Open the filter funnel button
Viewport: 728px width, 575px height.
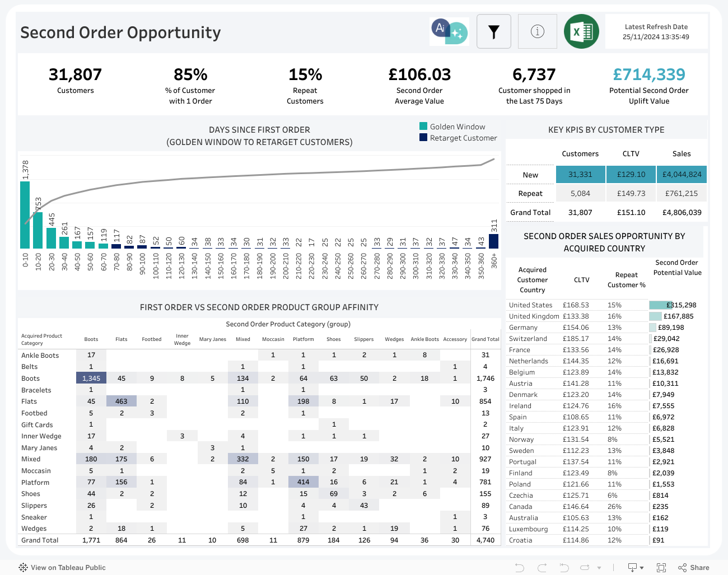pos(493,32)
